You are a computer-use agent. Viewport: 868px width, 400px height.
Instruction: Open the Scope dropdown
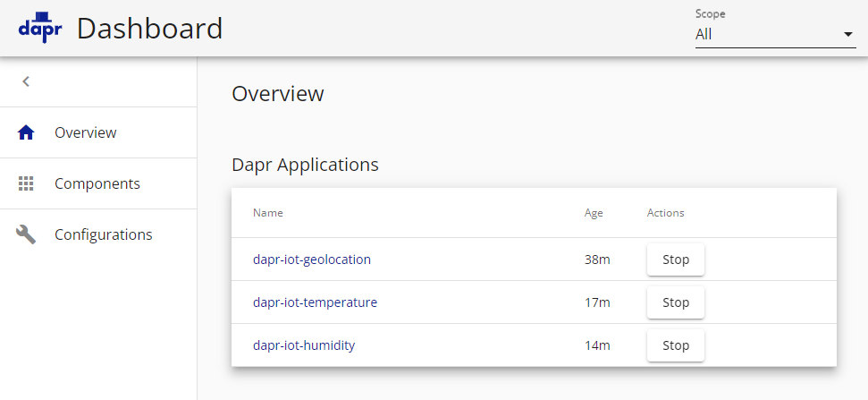(x=776, y=34)
